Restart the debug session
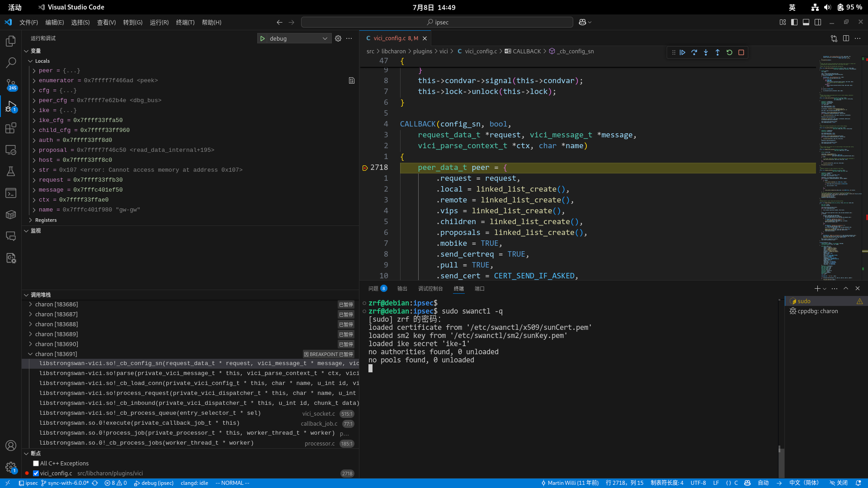Image resolution: width=868 pixels, height=488 pixels. point(729,52)
